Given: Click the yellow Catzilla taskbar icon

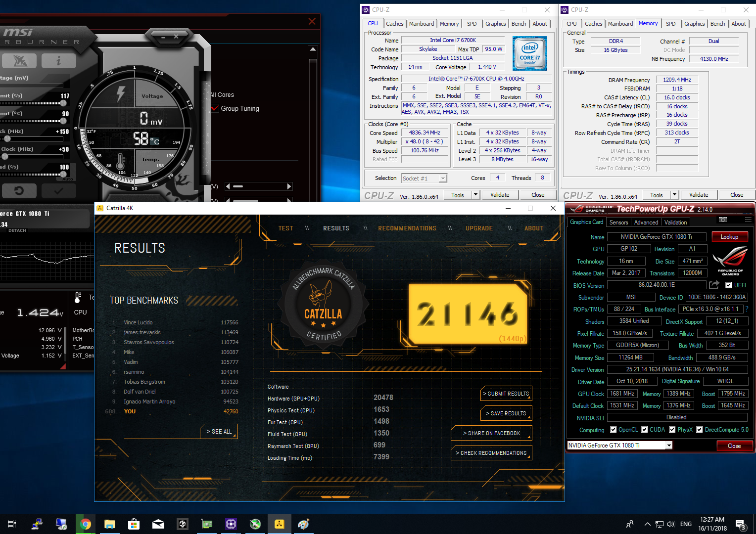Looking at the screenshot, I should [x=280, y=524].
